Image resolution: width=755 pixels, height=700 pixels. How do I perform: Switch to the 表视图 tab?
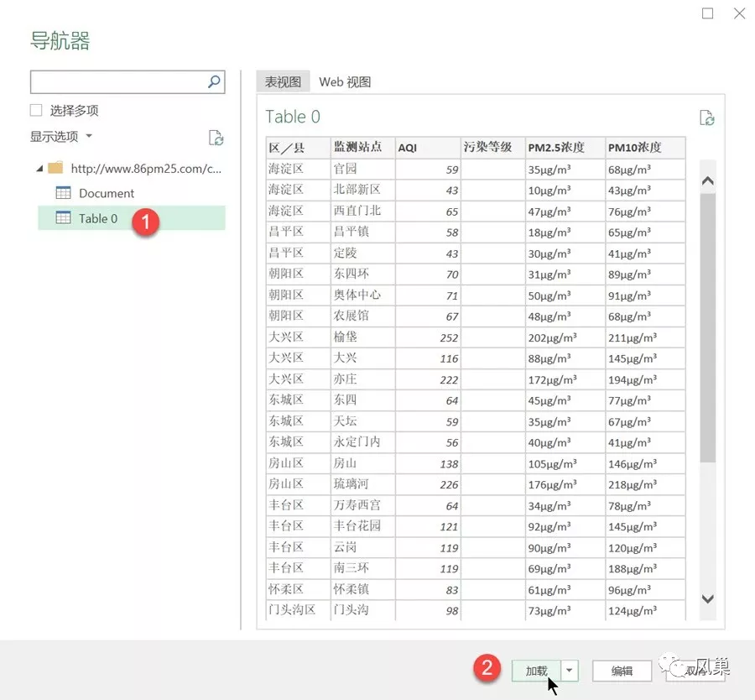pos(283,82)
